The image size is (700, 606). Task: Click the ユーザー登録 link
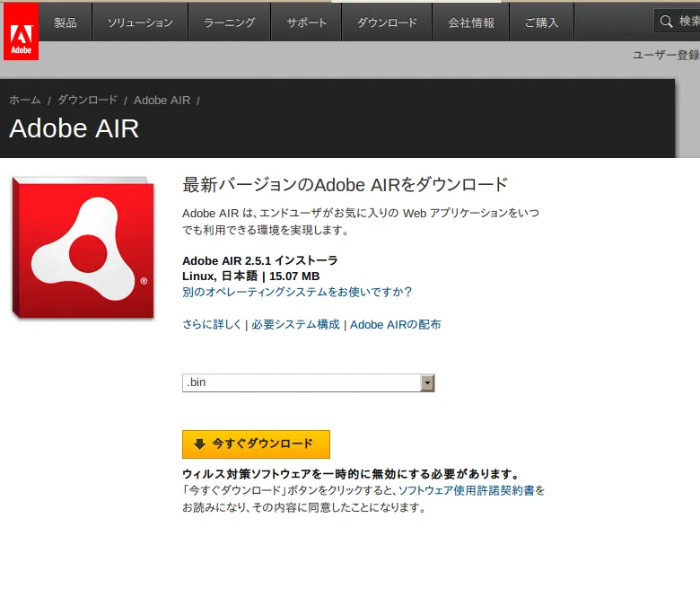click(666, 55)
